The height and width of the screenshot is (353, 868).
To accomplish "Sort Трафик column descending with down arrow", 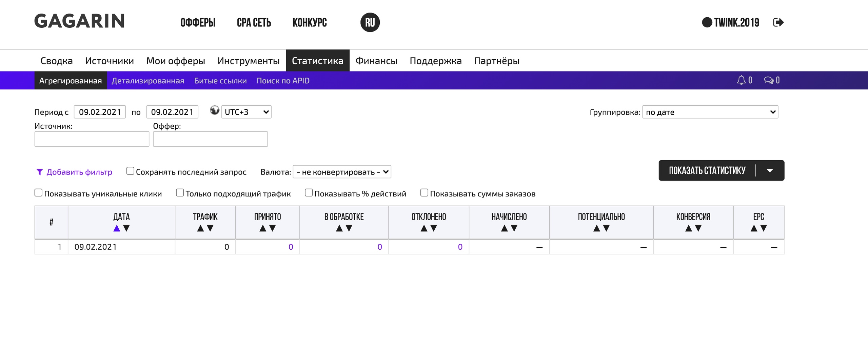I will 210,228.
